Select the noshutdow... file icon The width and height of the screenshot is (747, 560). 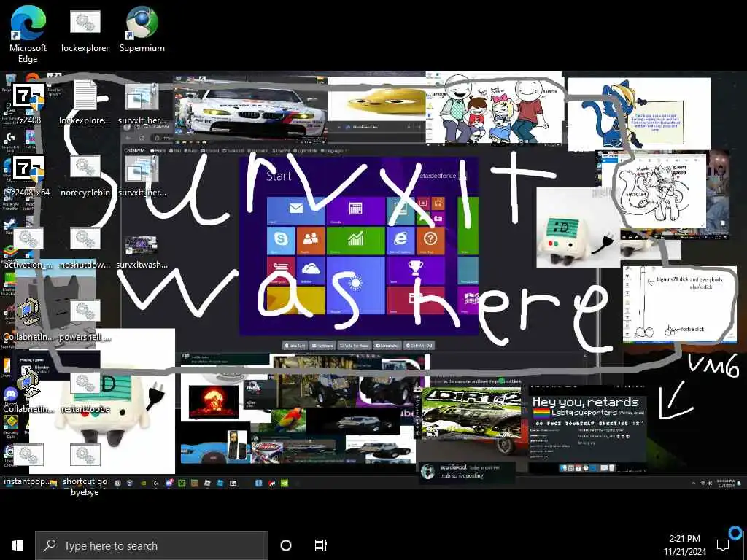tap(85, 248)
